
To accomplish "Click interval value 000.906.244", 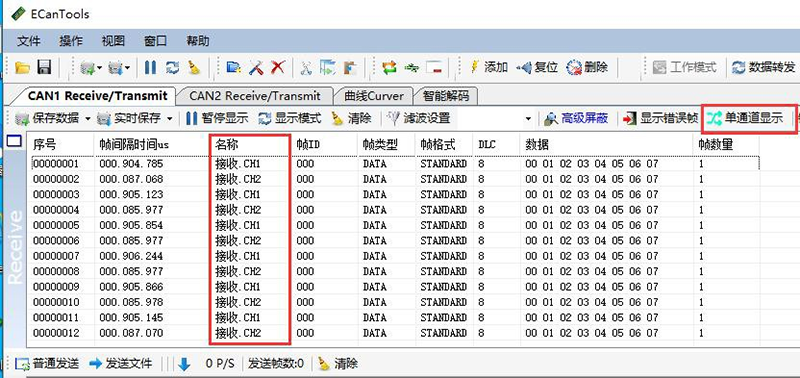I will [x=132, y=256].
